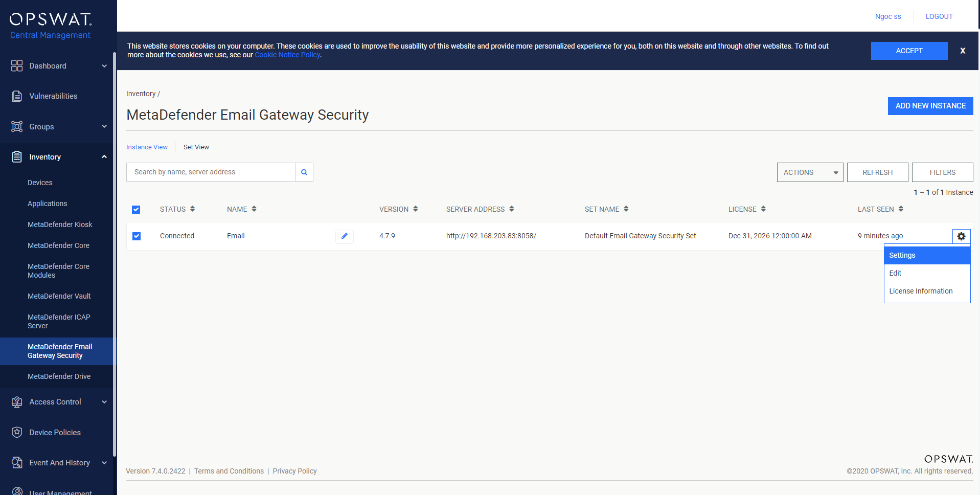The image size is (980, 495).
Task: Click the search magnifier icon
Action: 304,172
